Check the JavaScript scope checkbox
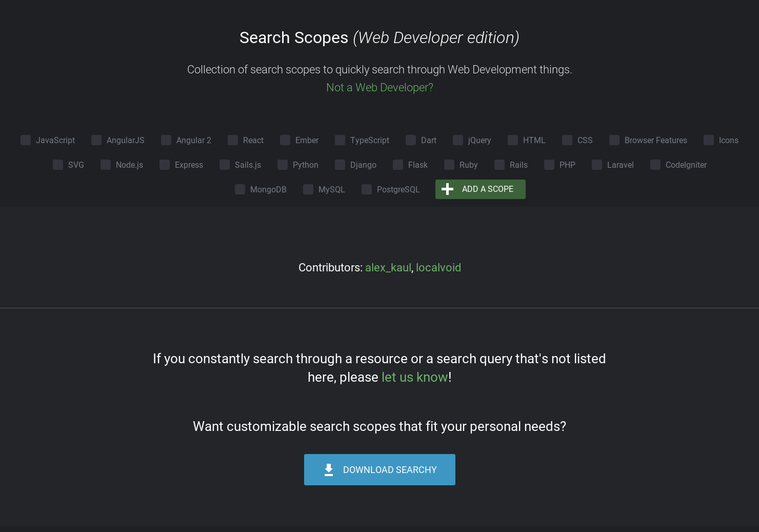This screenshot has width=759, height=532. pyautogui.click(x=26, y=140)
